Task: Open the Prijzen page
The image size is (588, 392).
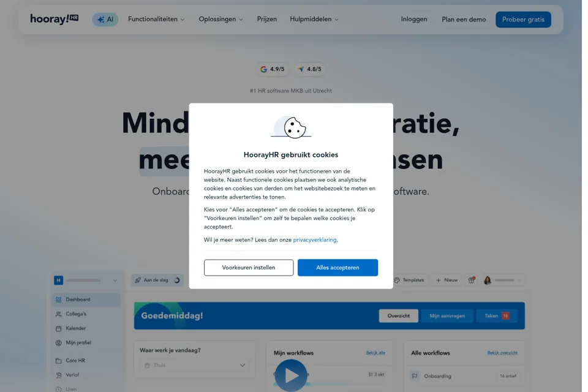Action: [266, 19]
